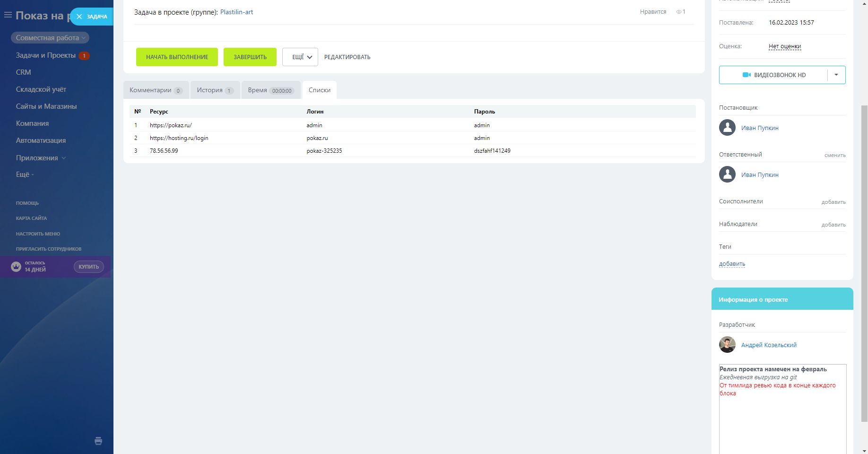Viewport: 868px width, 454px height.
Task: Open the hamburger menu icon
Action: tap(8, 15)
